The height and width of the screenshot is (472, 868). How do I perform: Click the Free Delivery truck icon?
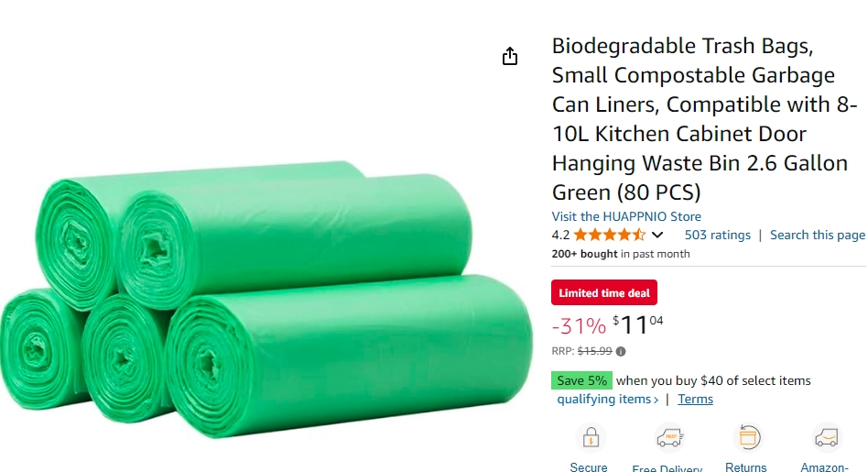click(x=670, y=438)
